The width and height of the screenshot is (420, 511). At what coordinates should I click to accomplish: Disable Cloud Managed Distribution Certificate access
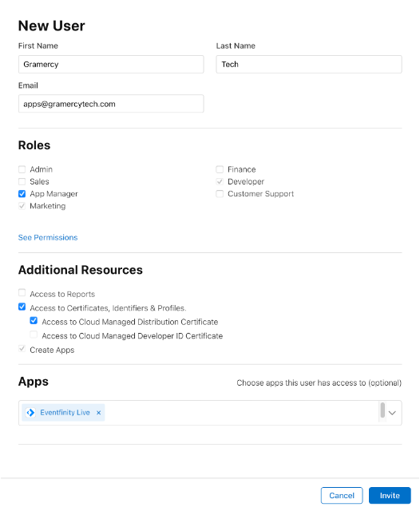(x=34, y=321)
